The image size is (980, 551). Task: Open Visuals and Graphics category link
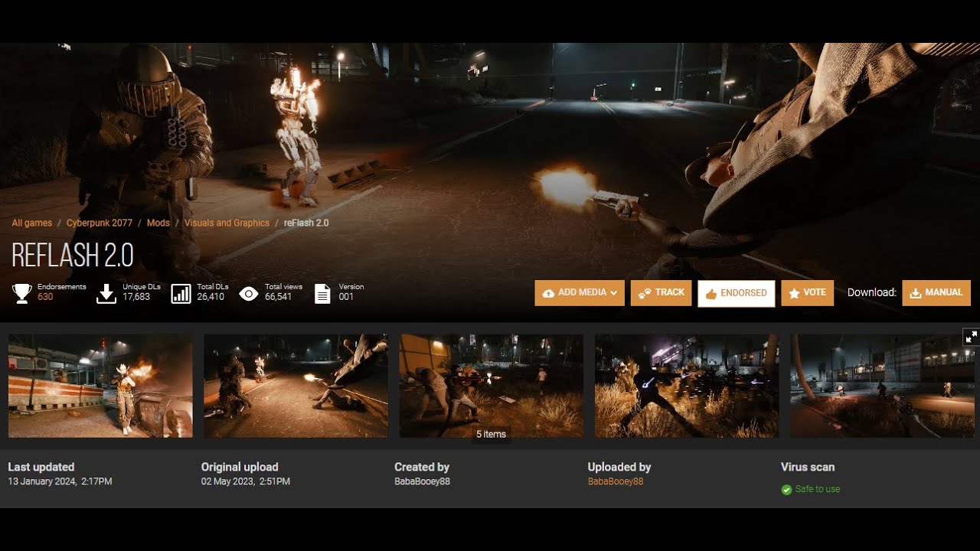click(x=227, y=223)
